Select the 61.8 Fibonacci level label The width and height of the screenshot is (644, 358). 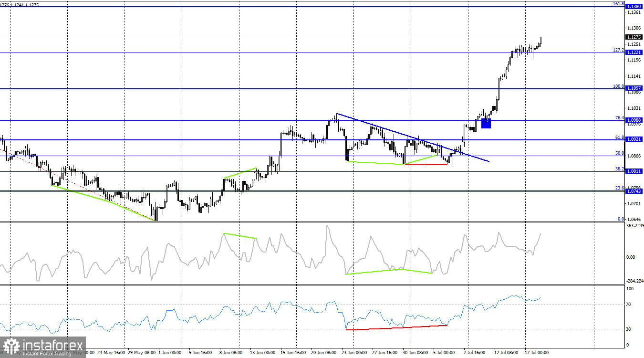pos(620,137)
